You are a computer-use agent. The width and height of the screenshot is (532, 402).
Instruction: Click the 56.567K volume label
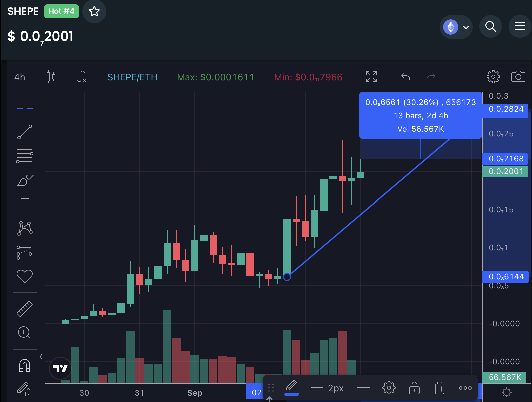[x=504, y=377]
